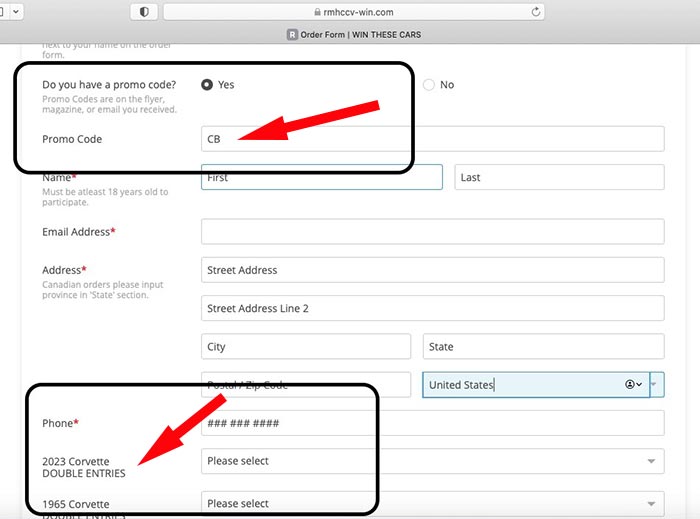The width and height of the screenshot is (700, 519).
Task: Focus the First name field
Action: (322, 177)
